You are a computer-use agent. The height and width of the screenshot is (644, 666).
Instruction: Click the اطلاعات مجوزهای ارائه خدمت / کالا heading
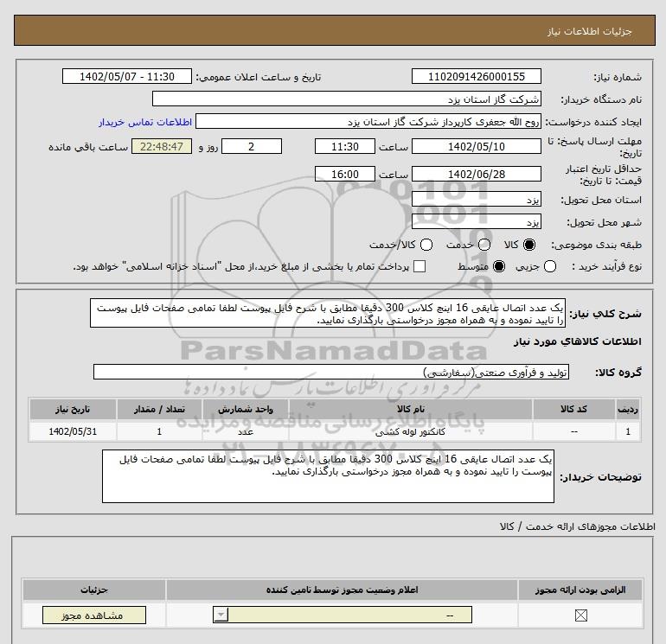[577, 526]
